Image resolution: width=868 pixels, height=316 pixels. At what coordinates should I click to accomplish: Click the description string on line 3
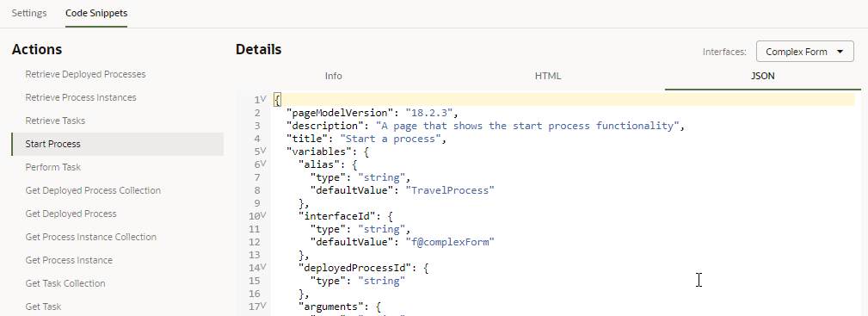(x=527, y=126)
